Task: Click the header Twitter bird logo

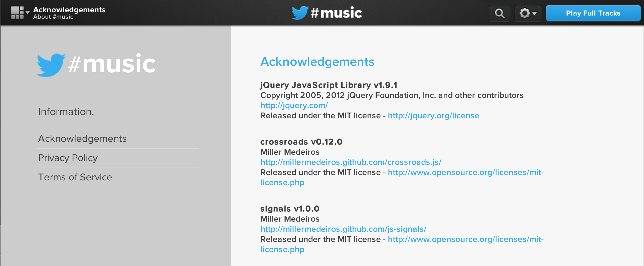Action: click(x=300, y=13)
